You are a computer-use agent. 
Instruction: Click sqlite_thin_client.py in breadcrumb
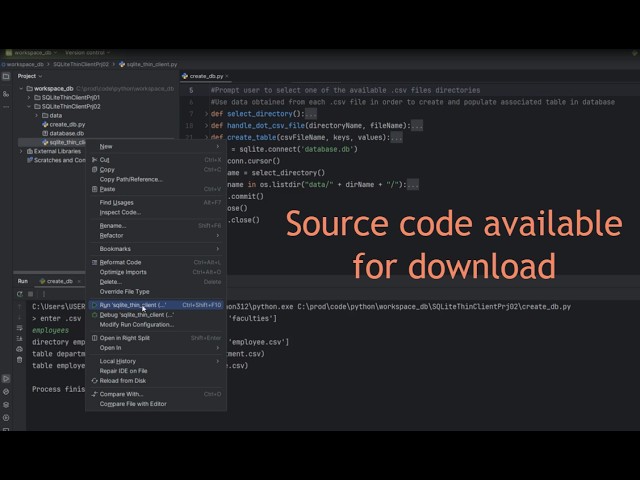click(148, 64)
